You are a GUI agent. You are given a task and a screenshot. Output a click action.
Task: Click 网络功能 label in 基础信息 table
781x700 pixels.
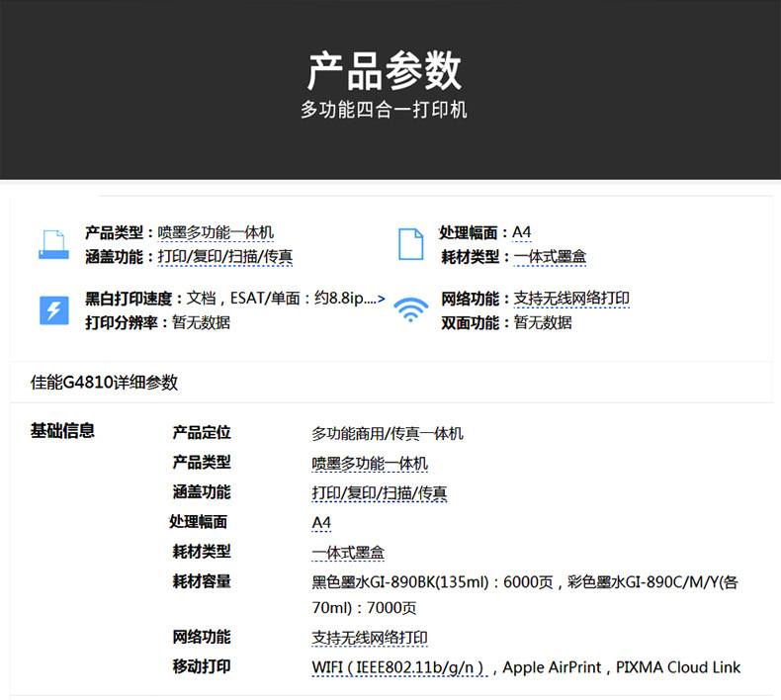[202, 637]
